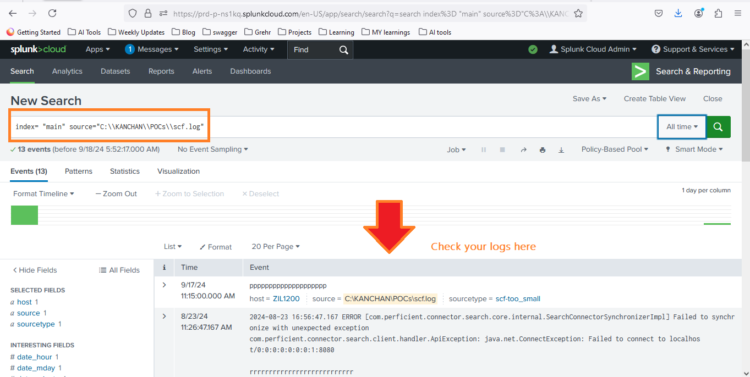Share the search job arrow icon
Screen dimensions: 750x377
[x=523, y=150]
